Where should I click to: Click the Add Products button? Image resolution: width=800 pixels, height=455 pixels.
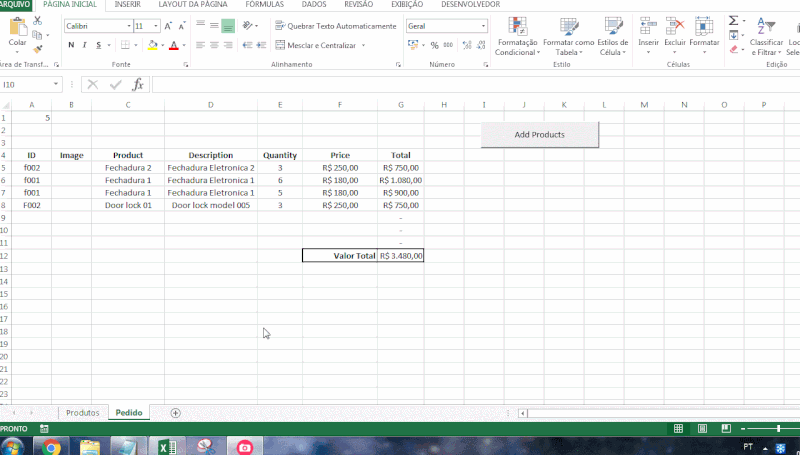pyautogui.click(x=539, y=134)
